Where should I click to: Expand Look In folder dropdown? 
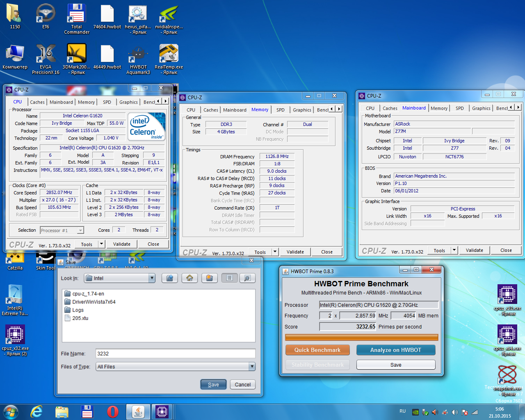coord(152,278)
